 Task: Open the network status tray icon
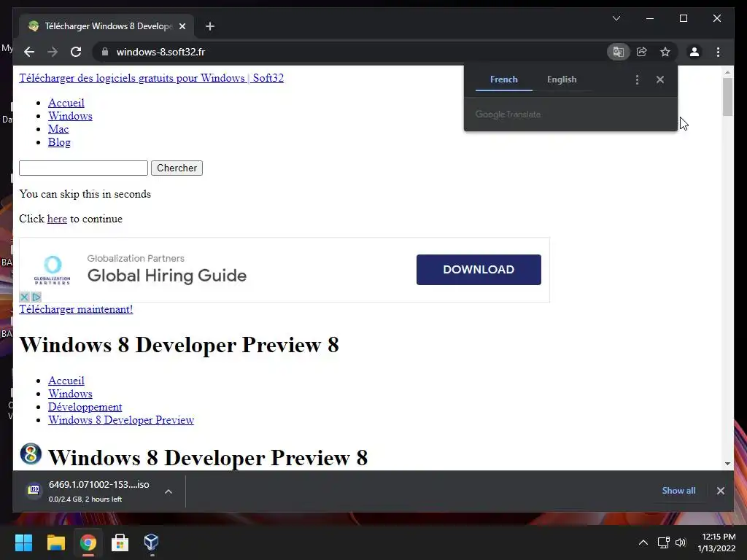click(664, 542)
